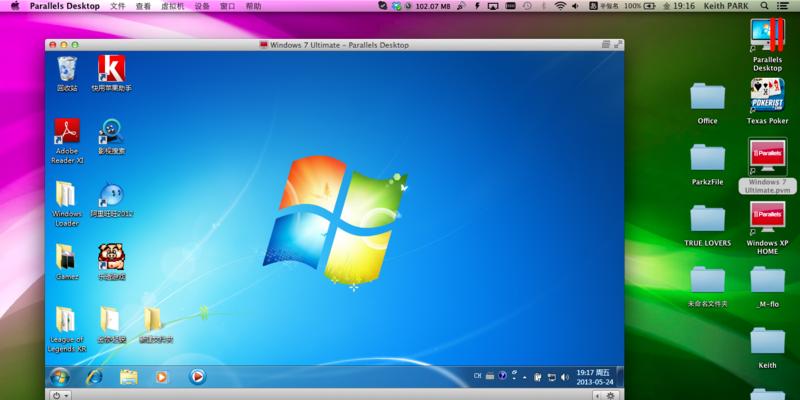Enter full screen for Parallels window
800x400 pixels.
click(618, 44)
